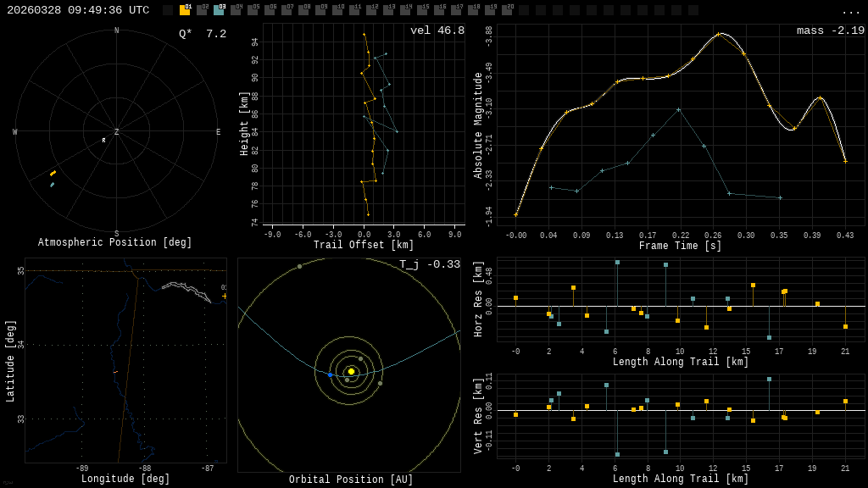Click the orange plus station marker on map
Viewport: 868px width, 488px height.
tap(224, 296)
